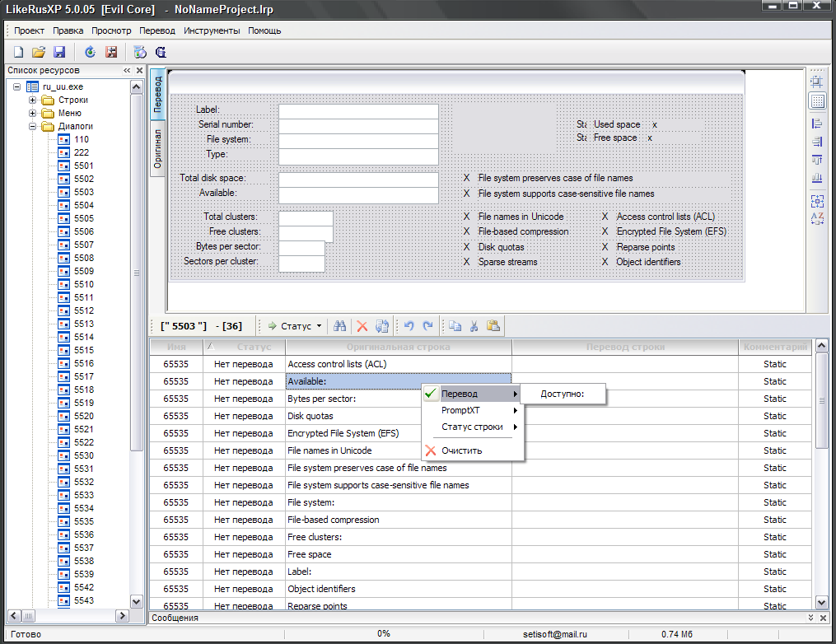Click the center-in-frame arrows icon
836x644 pixels.
point(817,201)
